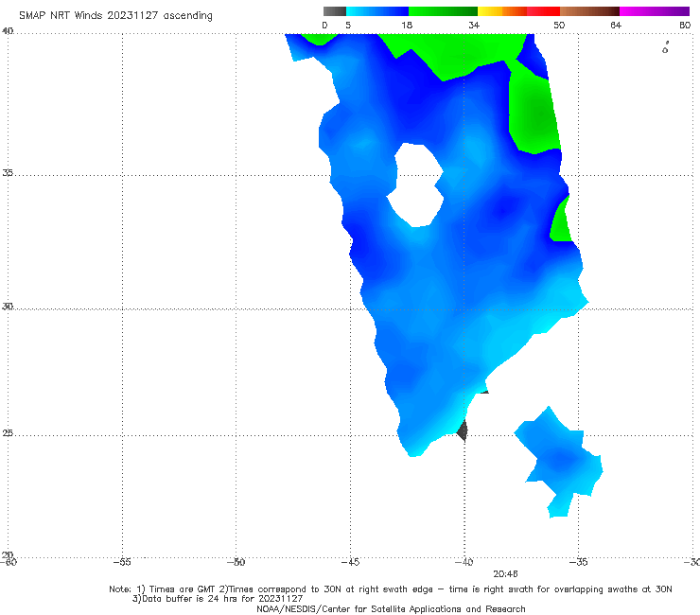
Task: Click the latitude label 35
Action: [8, 172]
